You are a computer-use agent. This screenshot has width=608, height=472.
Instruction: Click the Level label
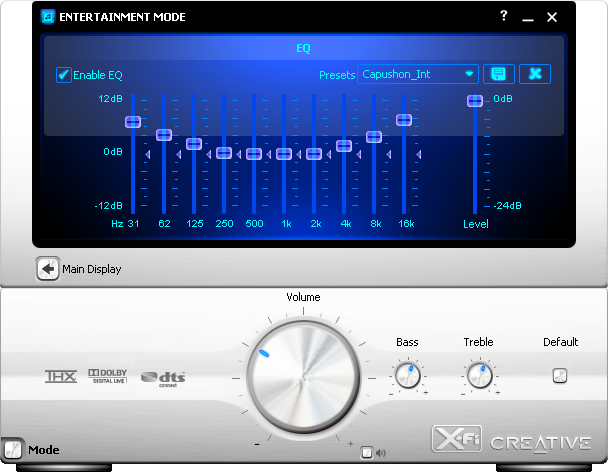click(476, 224)
